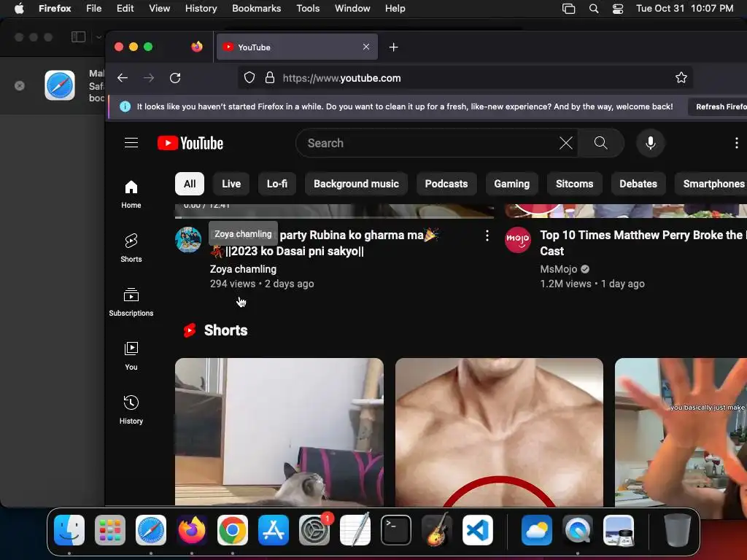The width and height of the screenshot is (747, 560).
Task: Open the YouTube hamburger guide menu
Action: click(x=131, y=143)
